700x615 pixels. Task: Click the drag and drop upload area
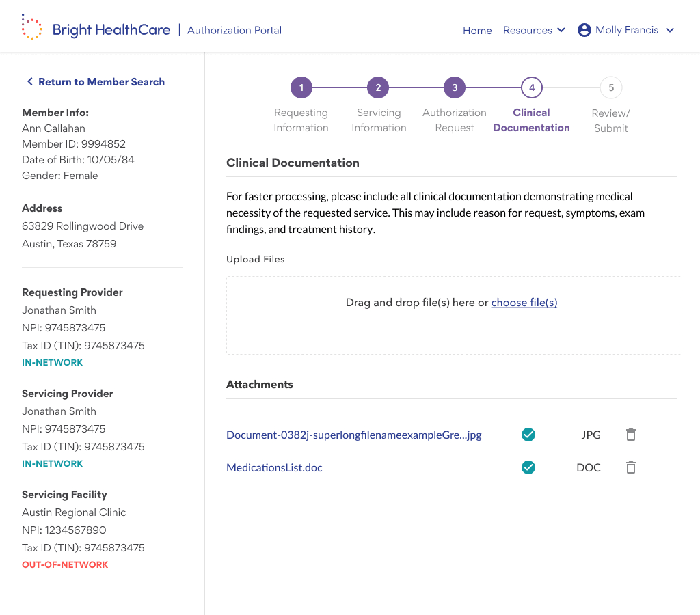pyautogui.click(x=454, y=316)
